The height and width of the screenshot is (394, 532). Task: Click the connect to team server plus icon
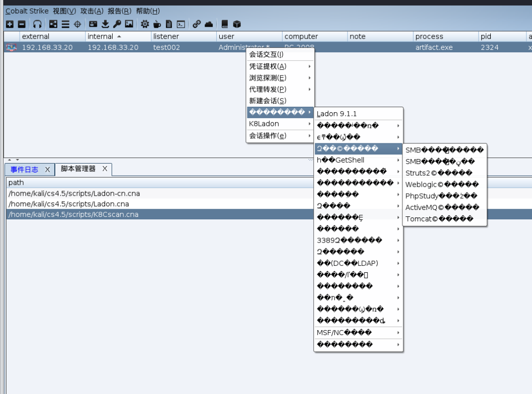coord(10,24)
